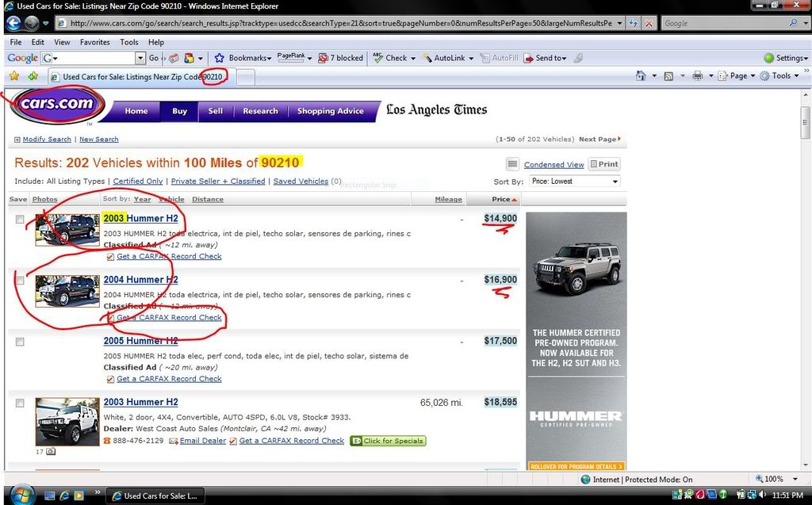Viewport: 812px width, 505px height.
Task: Open the File menu
Action: click(x=16, y=42)
